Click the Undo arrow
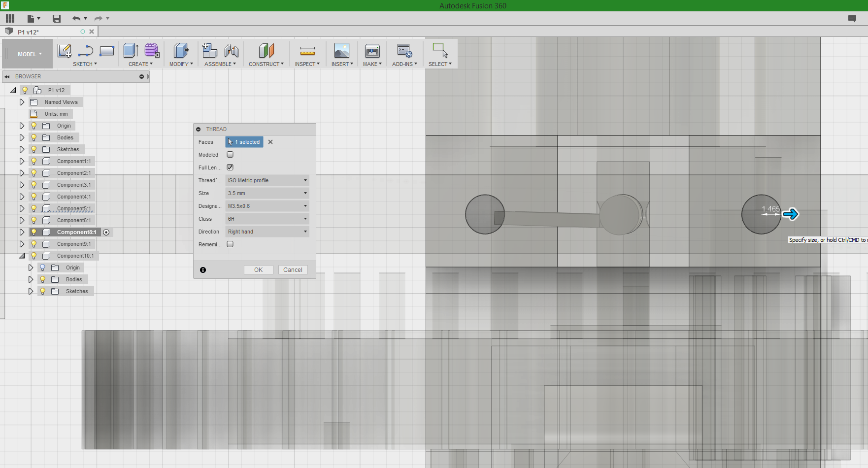The width and height of the screenshot is (868, 468). (76, 19)
